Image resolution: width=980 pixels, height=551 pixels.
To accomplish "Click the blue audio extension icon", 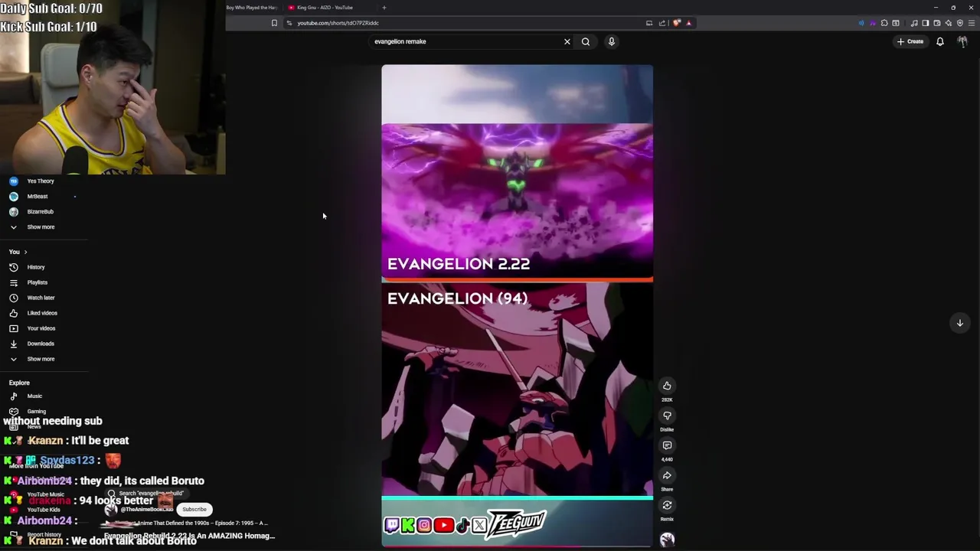I will tap(861, 23).
